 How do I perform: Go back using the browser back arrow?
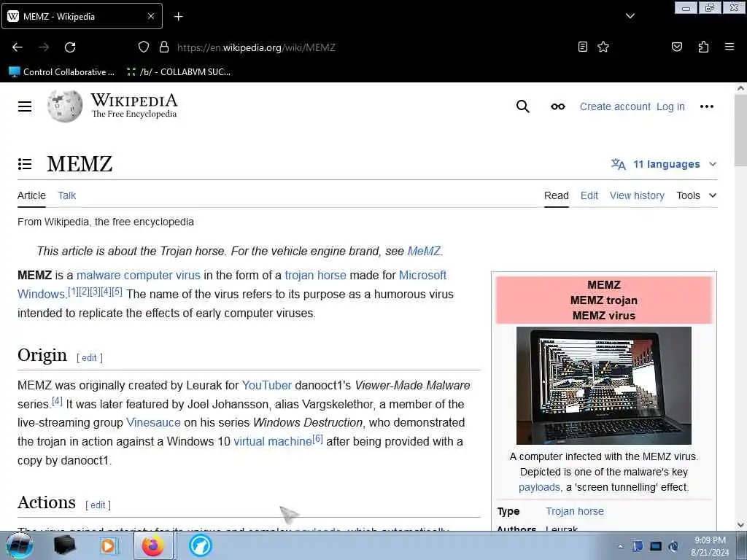pos(18,47)
